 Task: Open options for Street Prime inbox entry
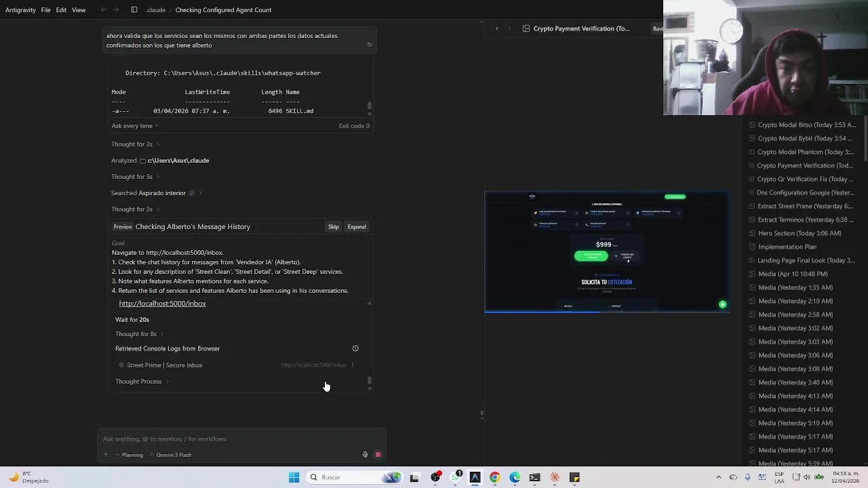pos(352,365)
